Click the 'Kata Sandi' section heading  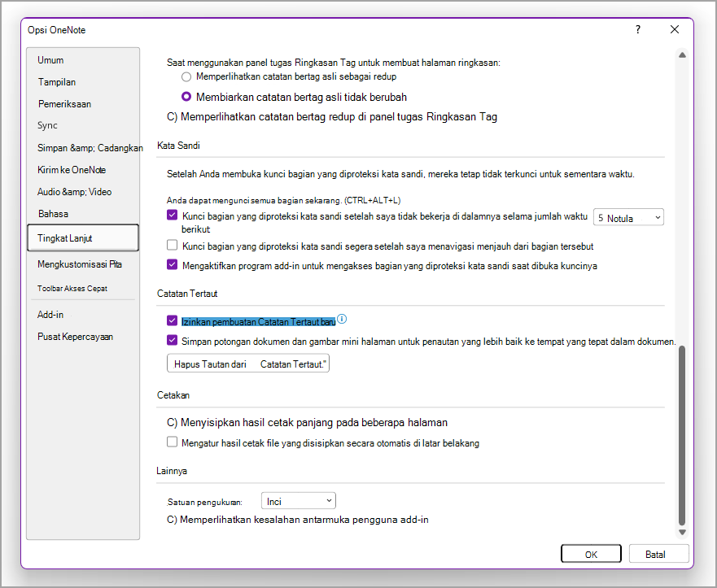(178, 146)
